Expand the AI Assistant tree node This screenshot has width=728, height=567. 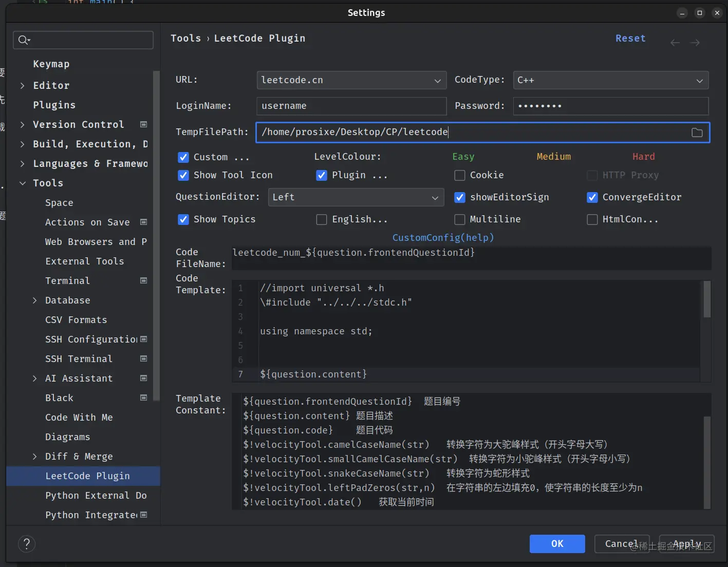pos(34,379)
